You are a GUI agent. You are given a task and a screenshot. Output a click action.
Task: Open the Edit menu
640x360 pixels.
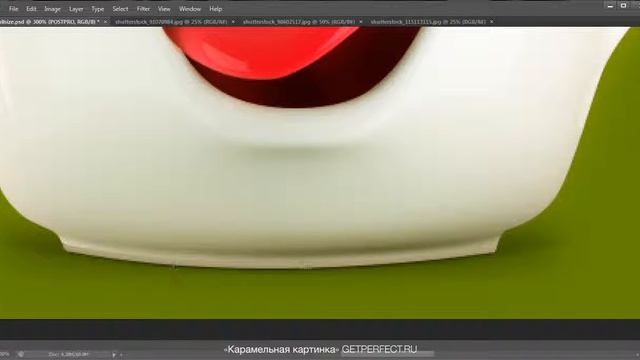pyautogui.click(x=31, y=9)
